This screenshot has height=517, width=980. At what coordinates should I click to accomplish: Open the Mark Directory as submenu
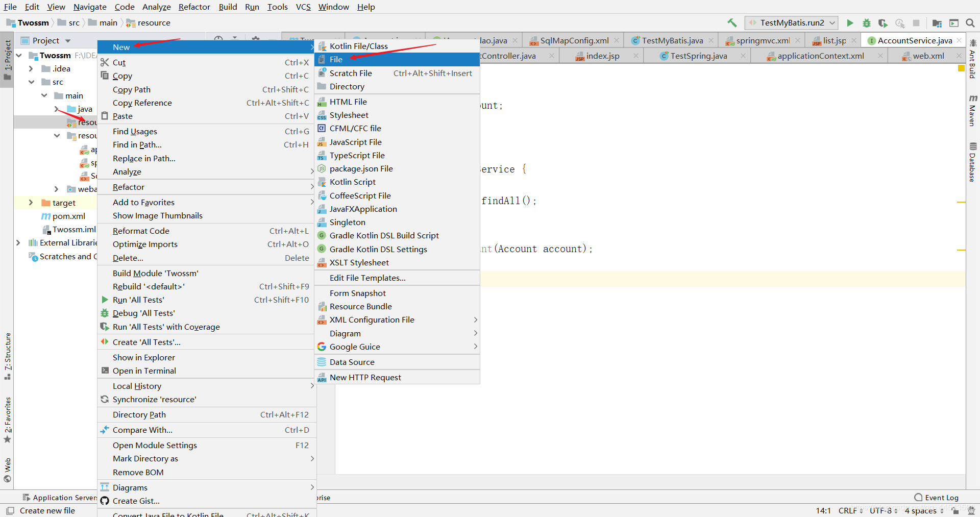(206, 459)
